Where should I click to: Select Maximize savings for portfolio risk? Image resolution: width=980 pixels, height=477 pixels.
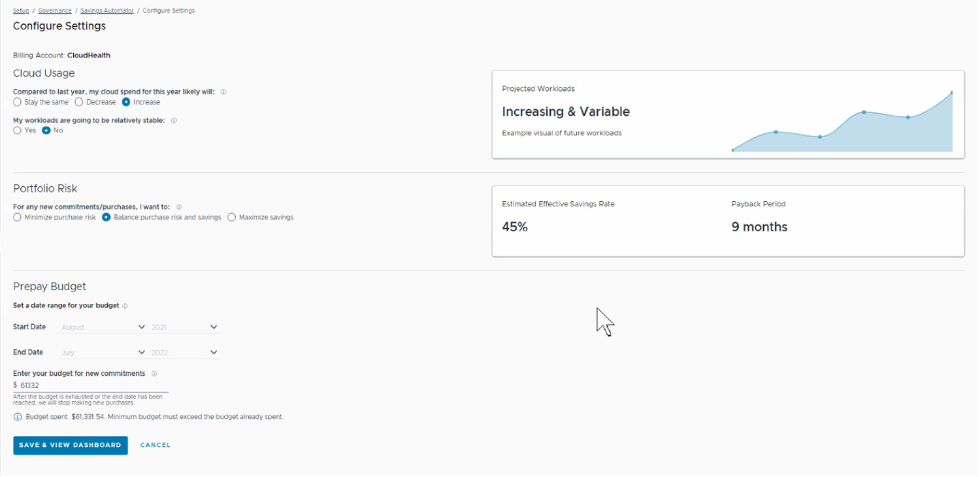tap(232, 217)
